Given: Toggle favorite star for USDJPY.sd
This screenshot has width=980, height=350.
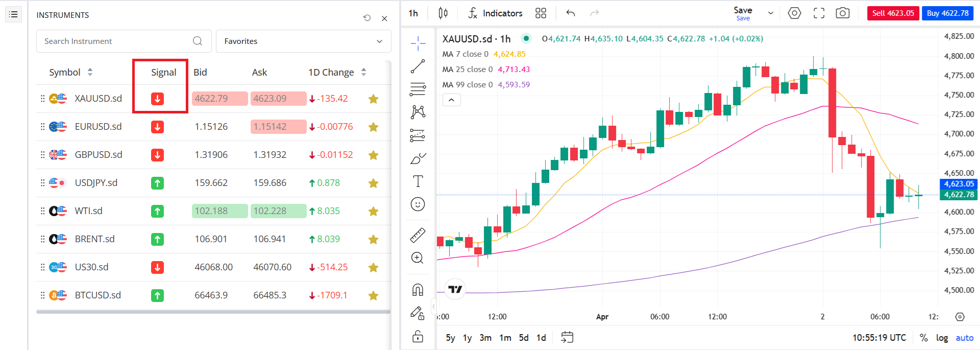Looking at the screenshot, I should [374, 183].
